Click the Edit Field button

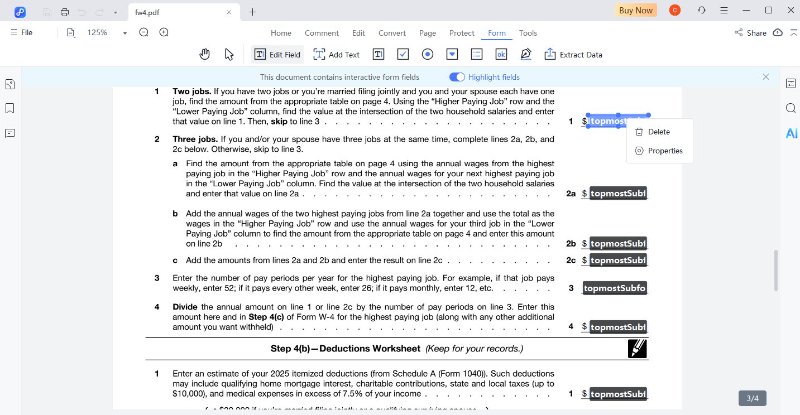[x=277, y=55]
